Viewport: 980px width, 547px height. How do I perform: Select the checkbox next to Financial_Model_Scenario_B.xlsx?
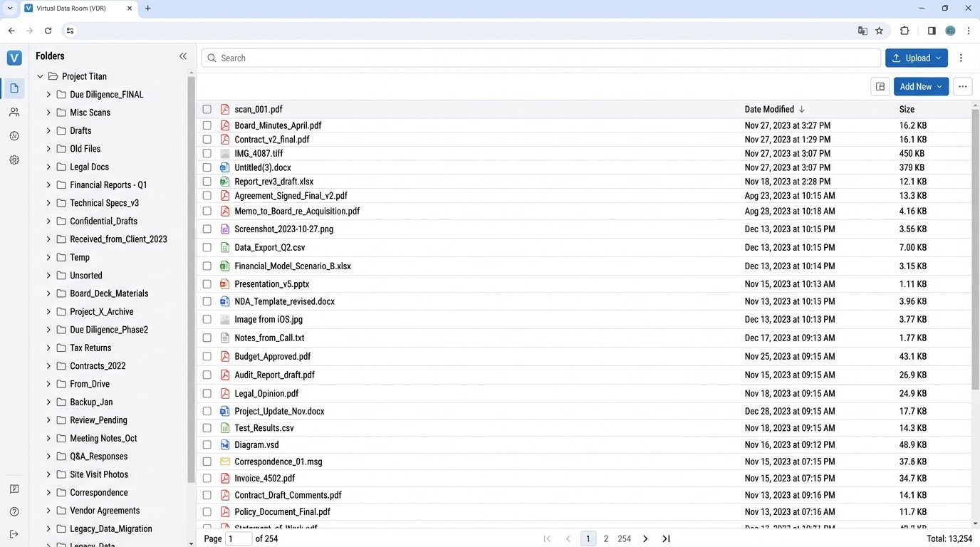point(207,266)
